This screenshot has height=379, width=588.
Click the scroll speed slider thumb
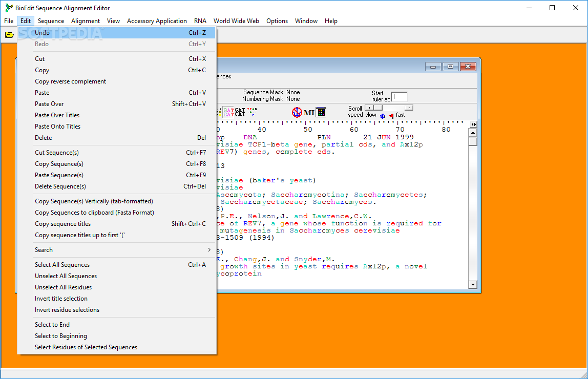(x=378, y=108)
